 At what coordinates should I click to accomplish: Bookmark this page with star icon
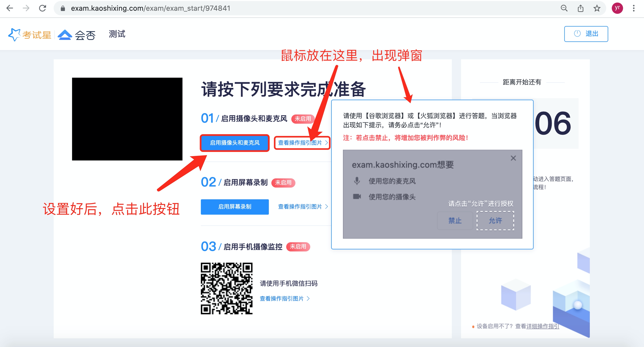(597, 8)
